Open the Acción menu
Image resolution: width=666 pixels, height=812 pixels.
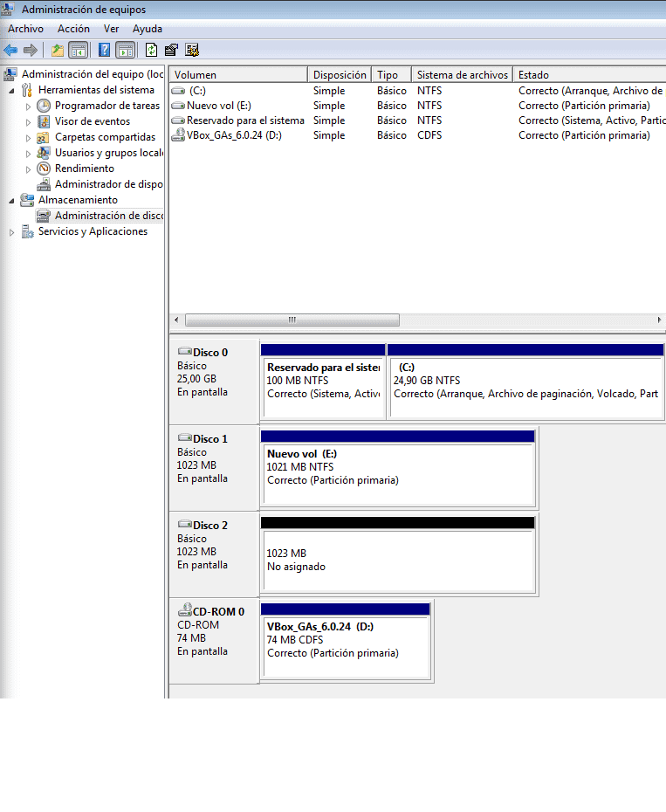click(x=73, y=29)
